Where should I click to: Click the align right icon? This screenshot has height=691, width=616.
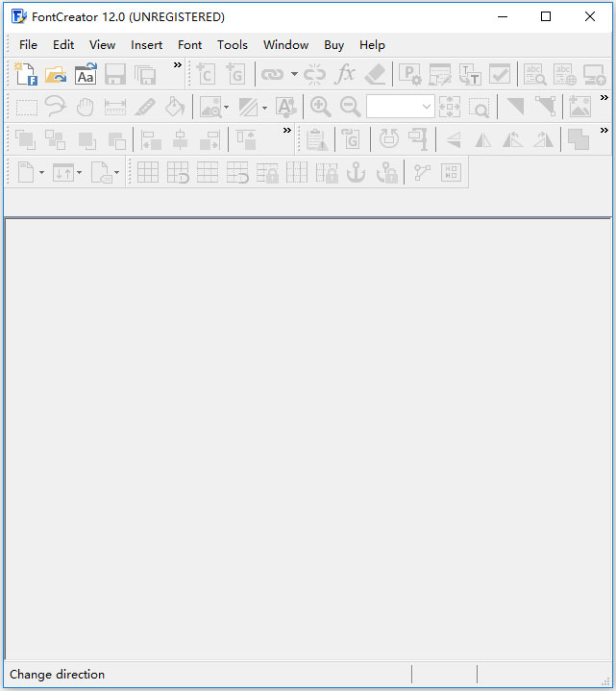tap(209, 139)
